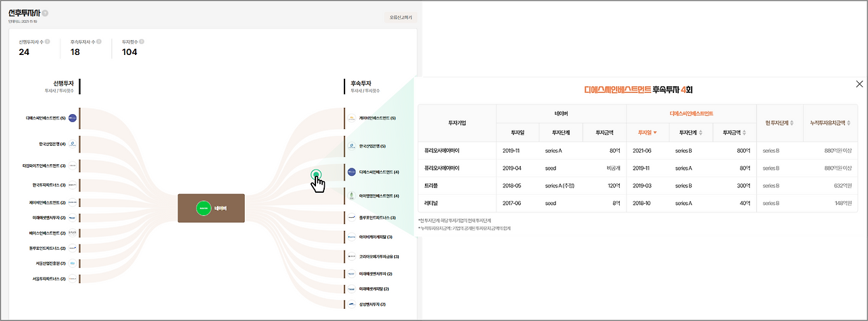Click the 레티널 company row name
The width and height of the screenshot is (868, 321).
click(x=431, y=203)
